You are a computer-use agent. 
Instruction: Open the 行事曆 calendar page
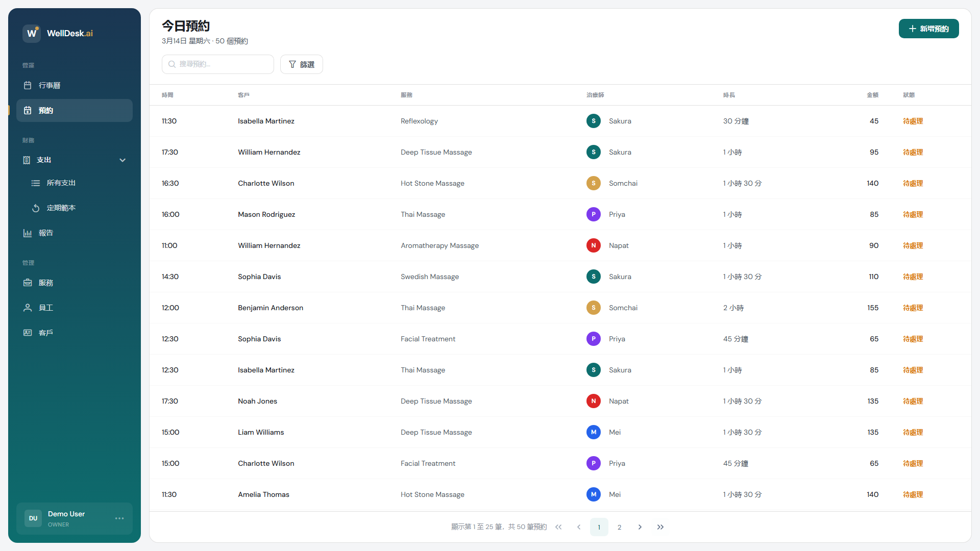point(49,85)
